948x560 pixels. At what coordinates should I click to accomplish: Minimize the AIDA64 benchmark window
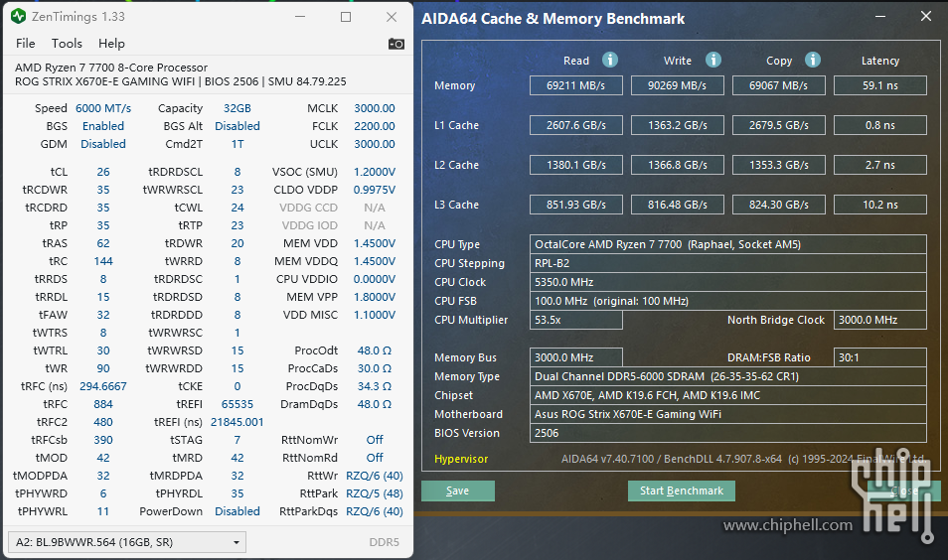click(x=880, y=16)
